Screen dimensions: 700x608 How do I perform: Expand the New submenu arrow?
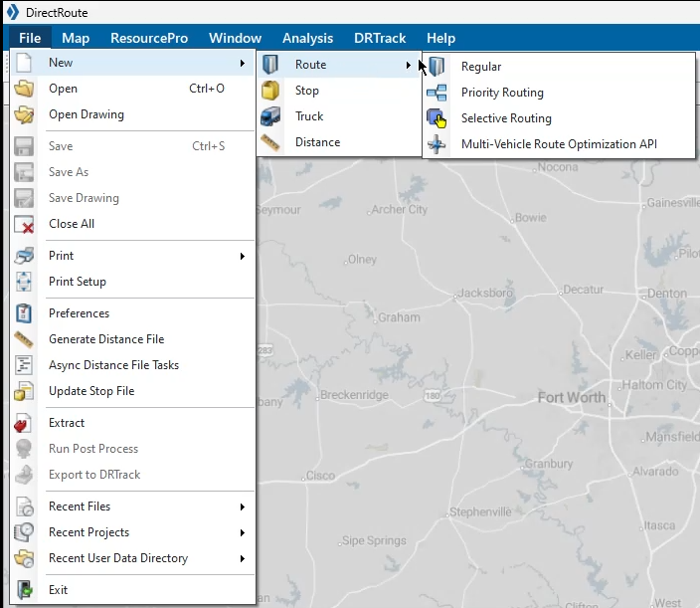click(x=243, y=63)
